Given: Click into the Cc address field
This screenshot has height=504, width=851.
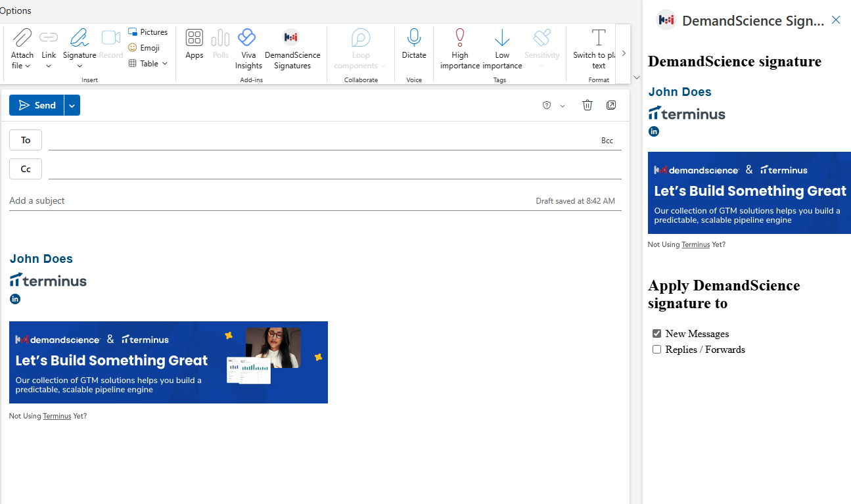Looking at the screenshot, I should tap(335, 169).
